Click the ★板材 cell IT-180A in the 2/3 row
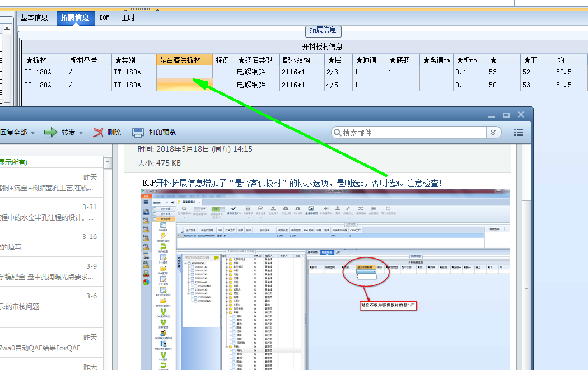Viewport: 588px width, 370px height. (44, 72)
